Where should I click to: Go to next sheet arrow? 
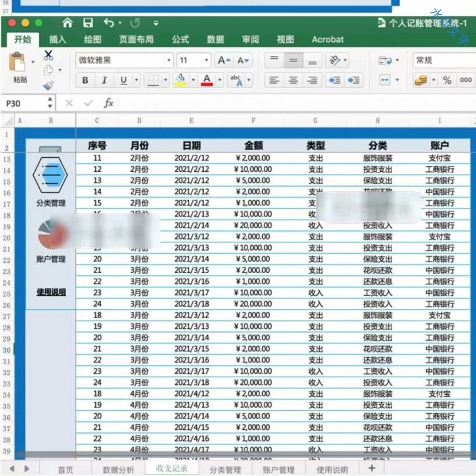(27, 469)
